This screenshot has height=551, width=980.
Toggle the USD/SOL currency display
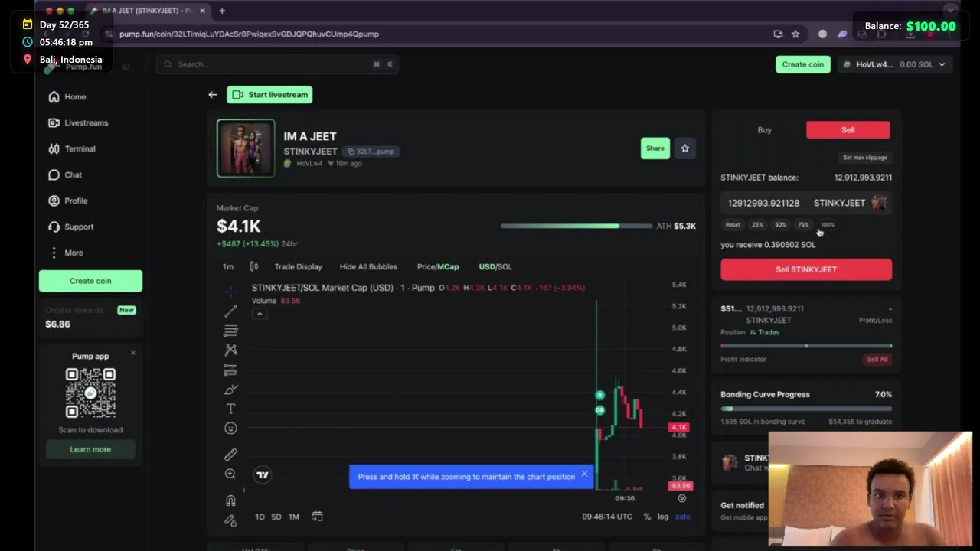pos(495,266)
